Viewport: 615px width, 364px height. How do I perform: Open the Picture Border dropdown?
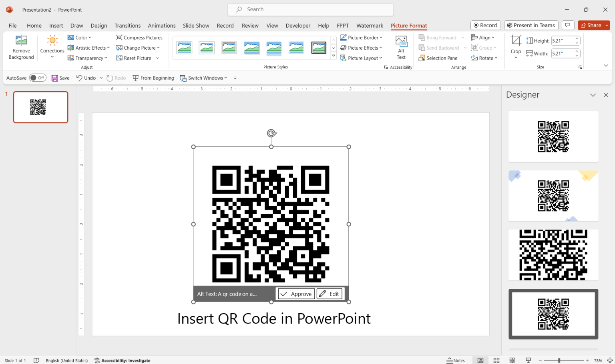pos(362,37)
